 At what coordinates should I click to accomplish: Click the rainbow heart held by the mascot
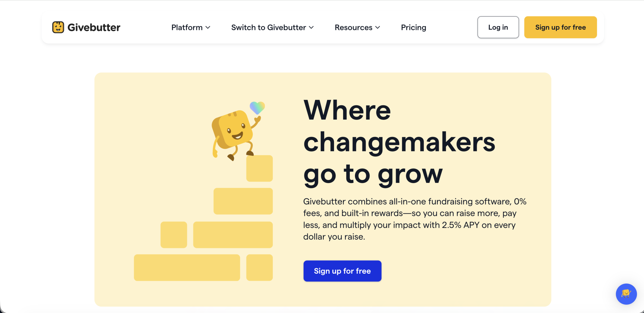[257, 108]
